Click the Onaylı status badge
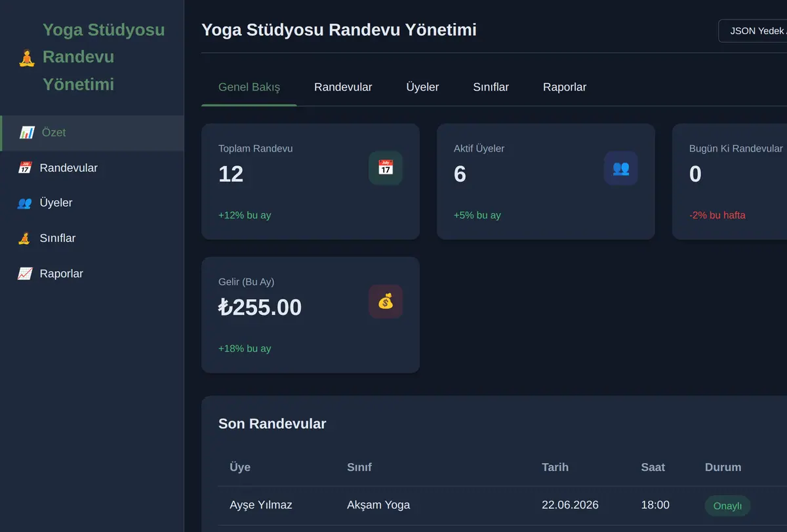The height and width of the screenshot is (532, 787). [x=727, y=506]
